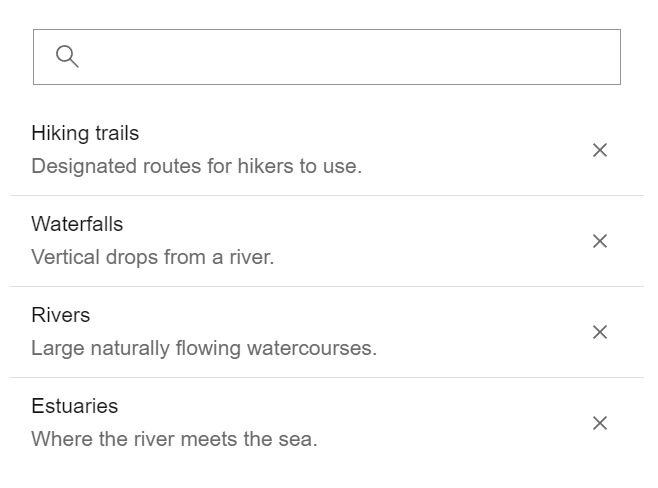This screenshot has width=658, height=488.
Task: Click the divider line below Hiking trails
Action: point(327,195)
